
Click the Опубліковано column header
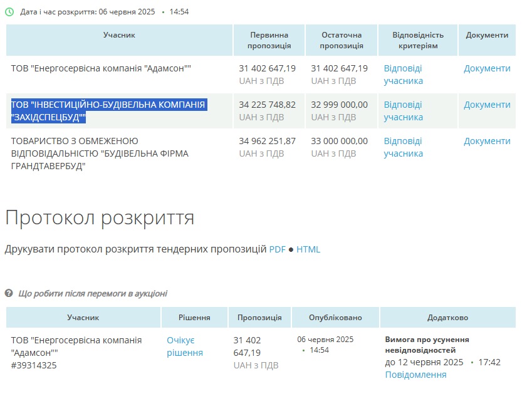[x=335, y=318]
